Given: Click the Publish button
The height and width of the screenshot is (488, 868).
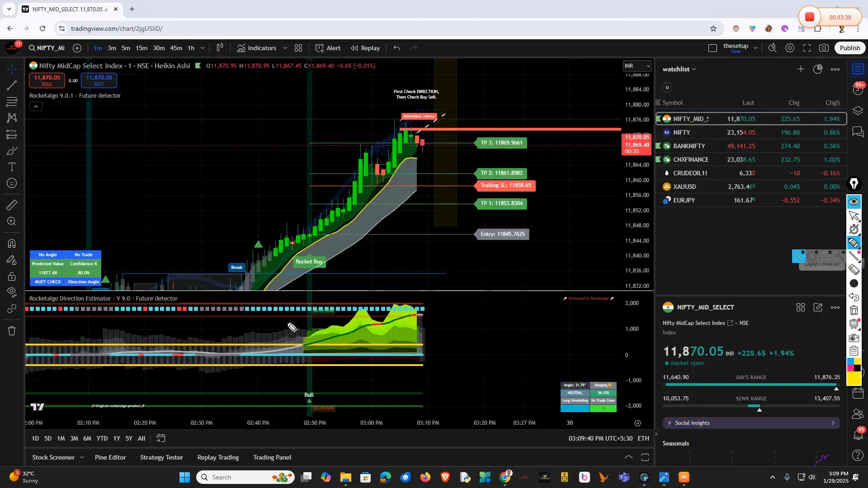Looking at the screenshot, I should [x=849, y=47].
